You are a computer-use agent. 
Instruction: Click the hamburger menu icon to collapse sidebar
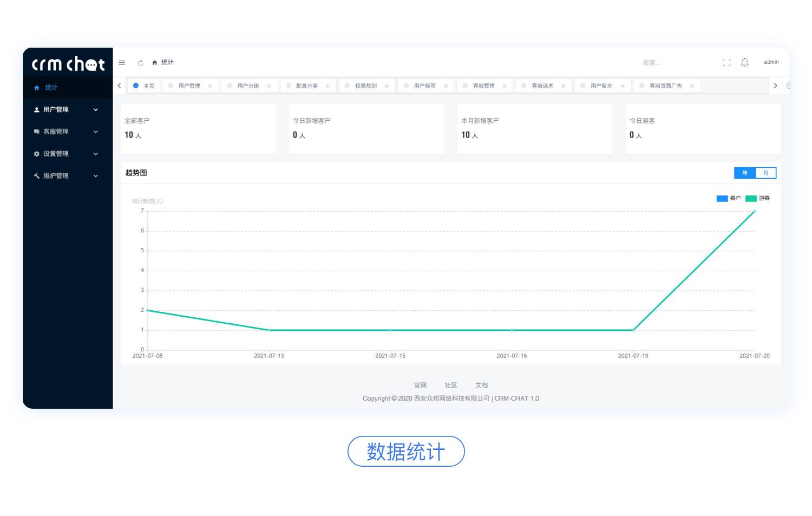click(x=122, y=62)
